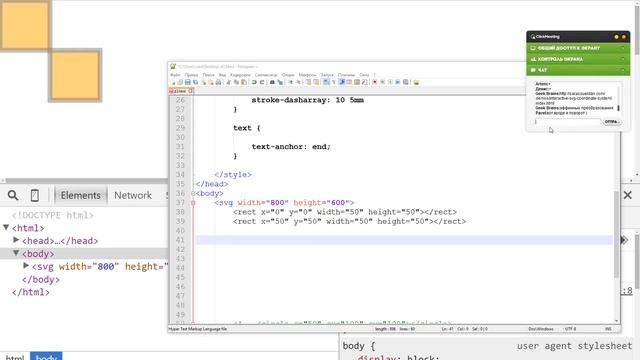Collapse the svg fold marker at line 37
The width and height of the screenshot is (640, 360).
[193, 203]
